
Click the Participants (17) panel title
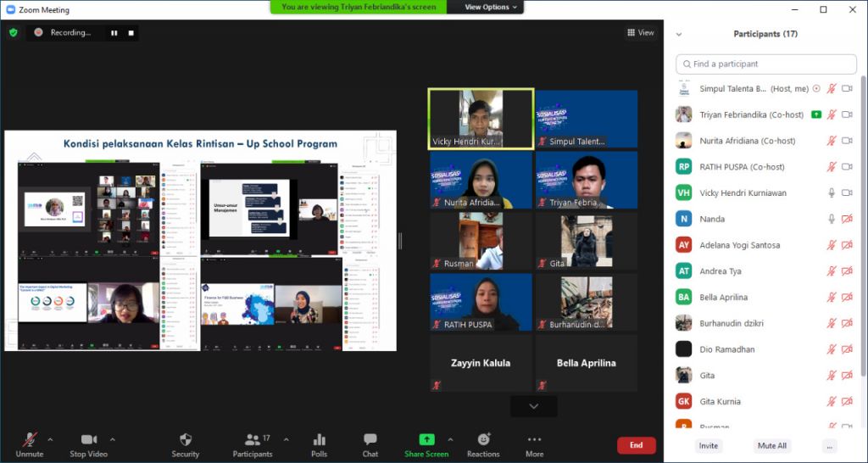(x=765, y=34)
